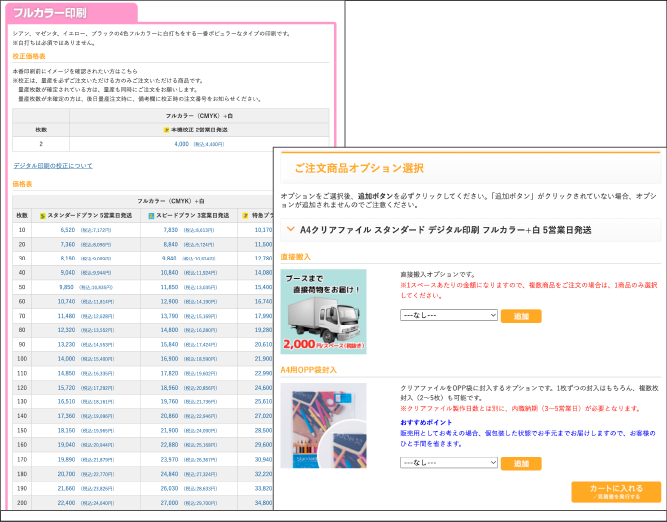Click 追加 button for OPP袋封入 option

click(x=520, y=463)
